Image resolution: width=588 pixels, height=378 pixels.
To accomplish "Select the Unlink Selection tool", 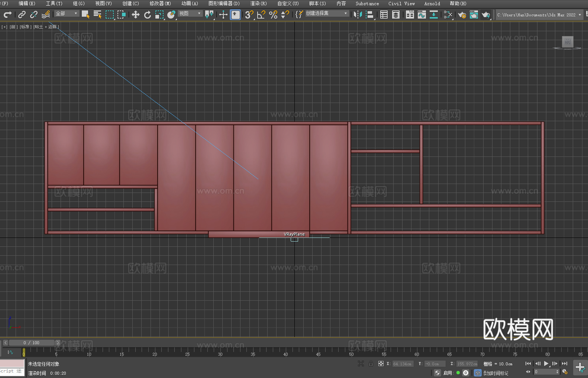I will click(34, 14).
